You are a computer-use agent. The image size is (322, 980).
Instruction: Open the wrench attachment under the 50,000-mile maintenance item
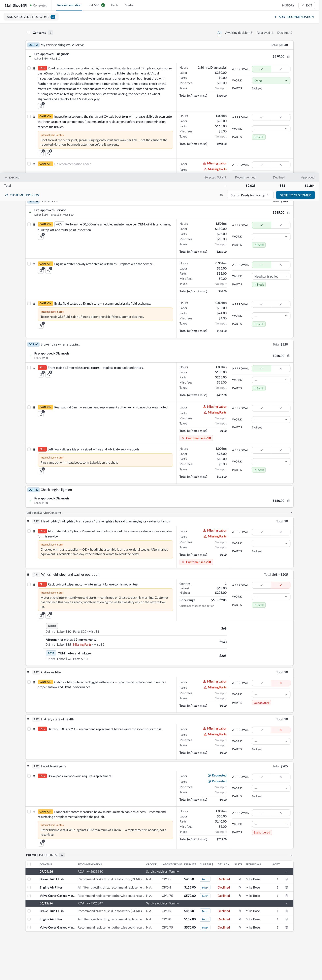(x=41, y=236)
